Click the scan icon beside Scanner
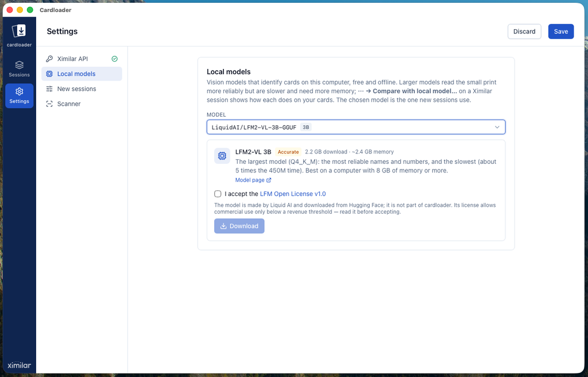Image resolution: width=588 pixels, height=377 pixels. point(49,103)
